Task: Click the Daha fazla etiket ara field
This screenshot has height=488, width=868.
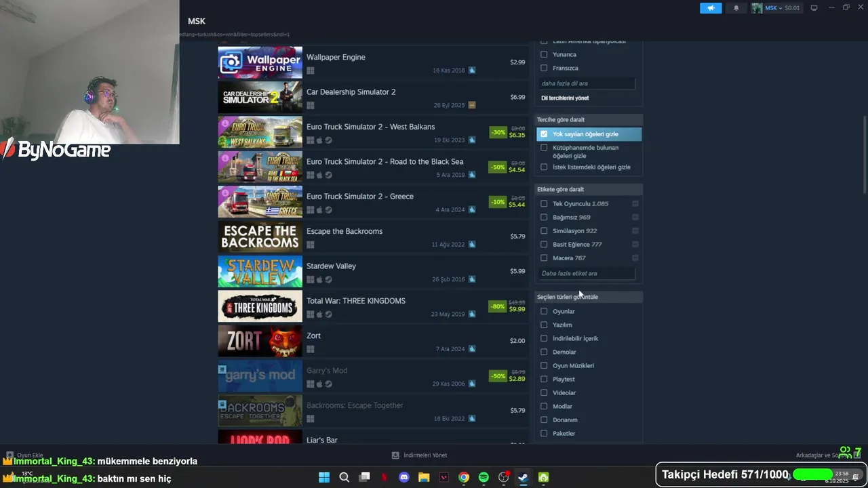Action: click(x=587, y=273)
